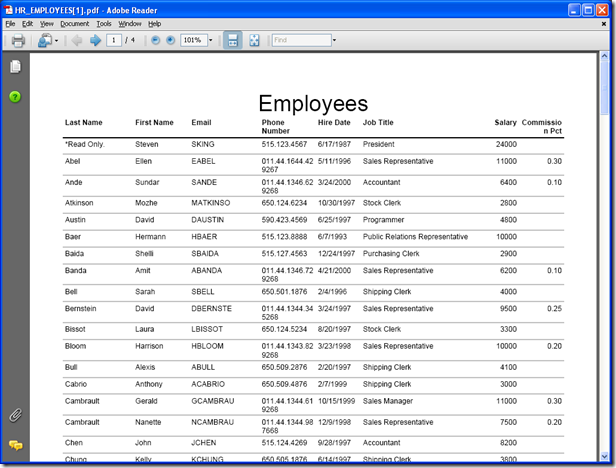Screen dimensions: 616x468
Task: Open the Help menu
Action: tap(154, 24)
